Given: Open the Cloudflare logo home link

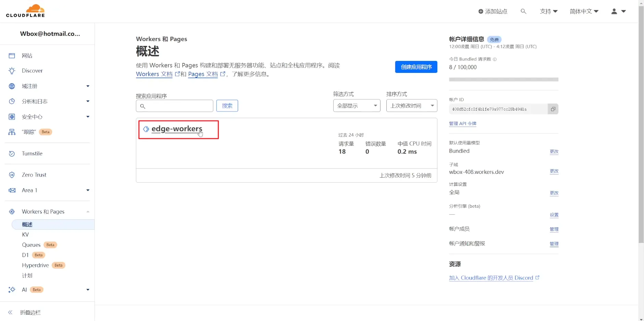Looking at the screenshot, I should [25, 11].
